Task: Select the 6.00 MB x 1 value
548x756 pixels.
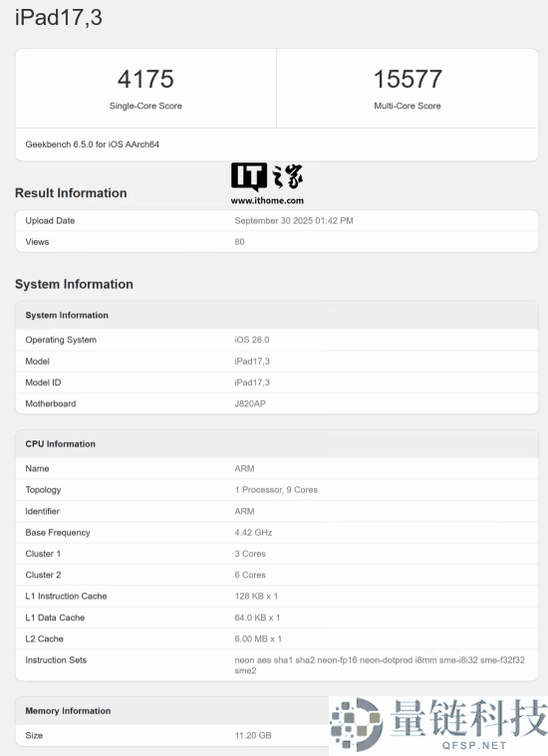Action: (x=259, y=638)
